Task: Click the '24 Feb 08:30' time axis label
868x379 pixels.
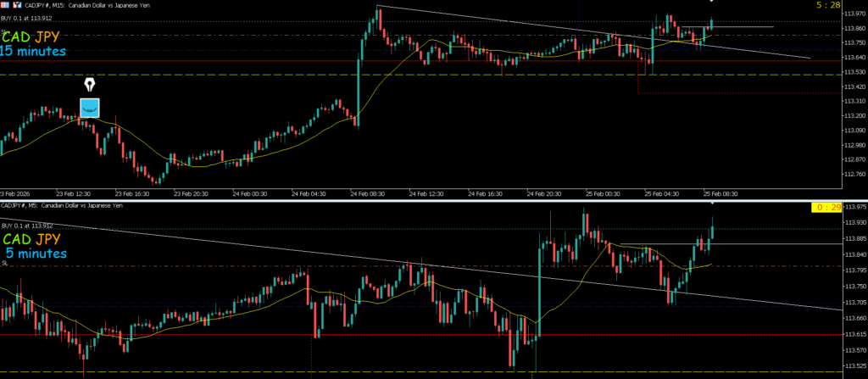Action: (x=370, y=192)
